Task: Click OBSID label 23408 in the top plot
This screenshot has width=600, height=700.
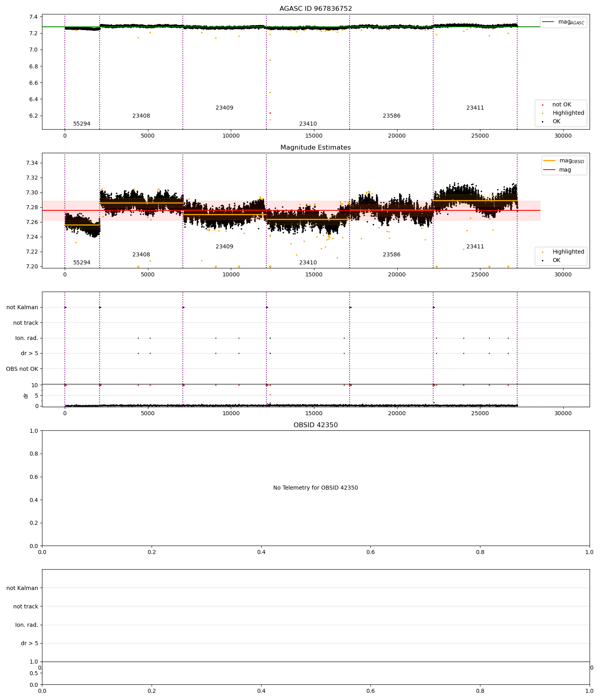Action: point(141,116)
